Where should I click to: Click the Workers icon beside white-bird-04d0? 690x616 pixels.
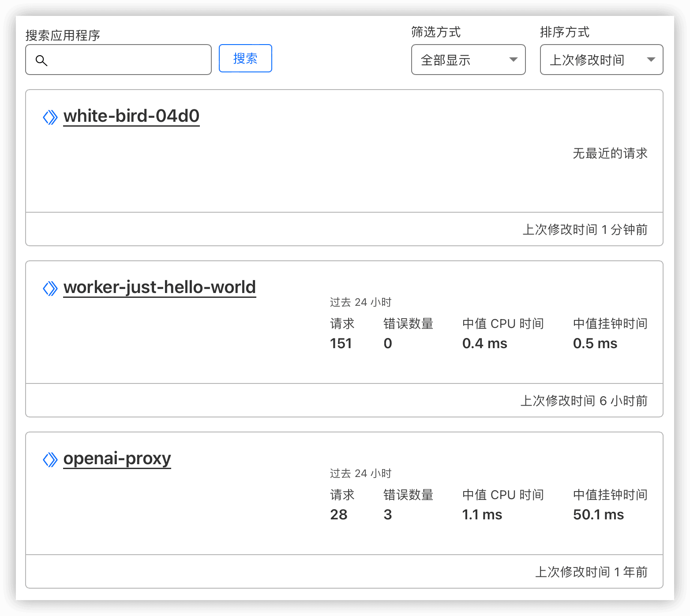click(x=50, y=116)
